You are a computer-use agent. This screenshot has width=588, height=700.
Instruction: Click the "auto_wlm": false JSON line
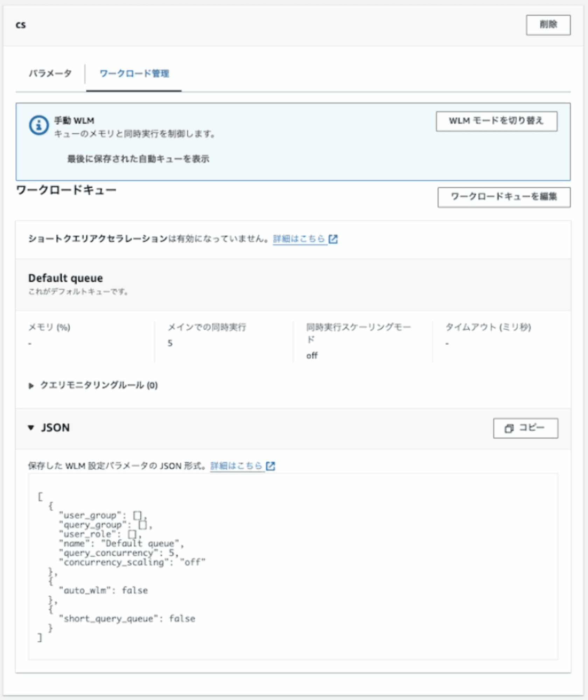click(x=103, y=590)
